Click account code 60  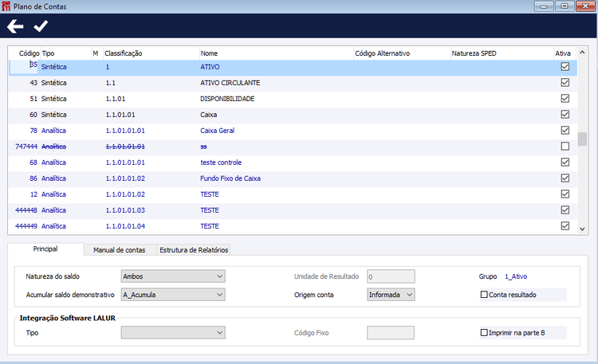coord(33,115)
